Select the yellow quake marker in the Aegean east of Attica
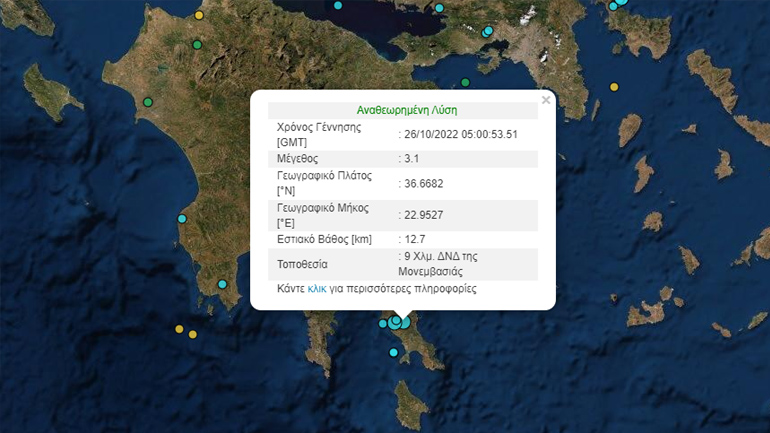Viewport: 770px width, 433px height. pyautogui.click(x=614, y=87)
